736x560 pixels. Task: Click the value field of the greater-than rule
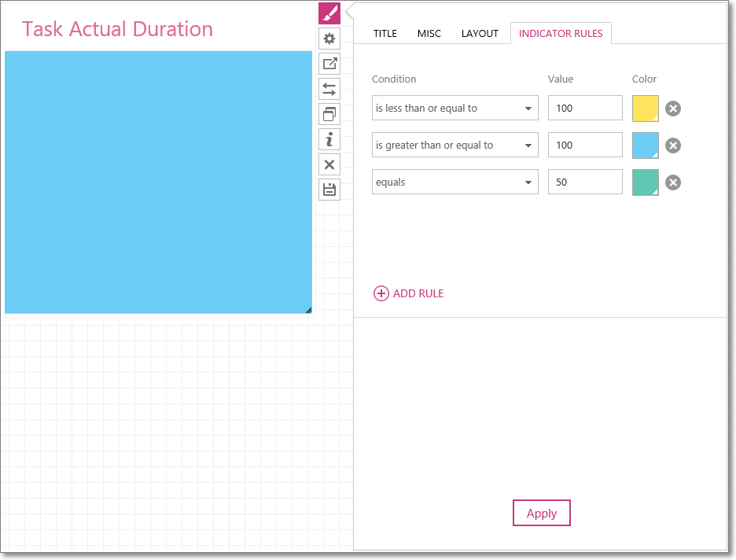585,145
